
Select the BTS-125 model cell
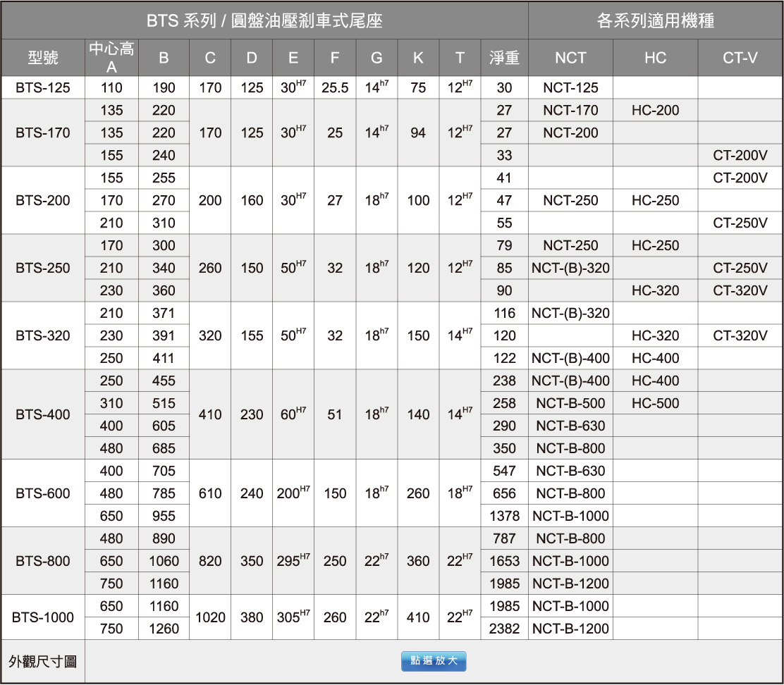(43, 87)
